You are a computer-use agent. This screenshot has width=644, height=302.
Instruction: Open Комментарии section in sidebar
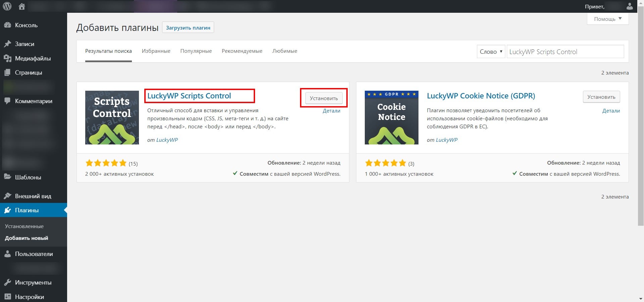click(34, 101)
